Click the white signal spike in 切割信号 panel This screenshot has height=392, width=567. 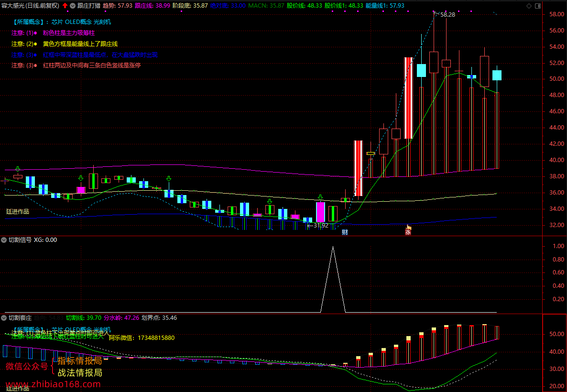[333, 279]
